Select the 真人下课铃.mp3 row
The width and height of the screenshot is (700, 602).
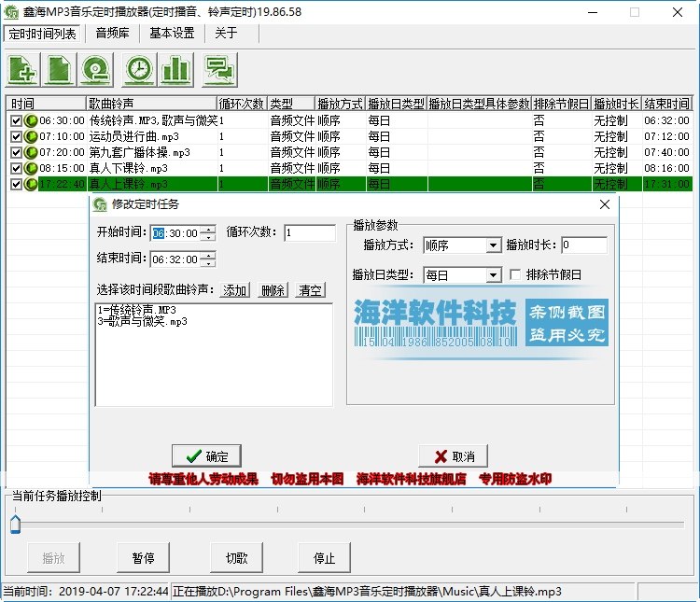click(x=349, y=168)
